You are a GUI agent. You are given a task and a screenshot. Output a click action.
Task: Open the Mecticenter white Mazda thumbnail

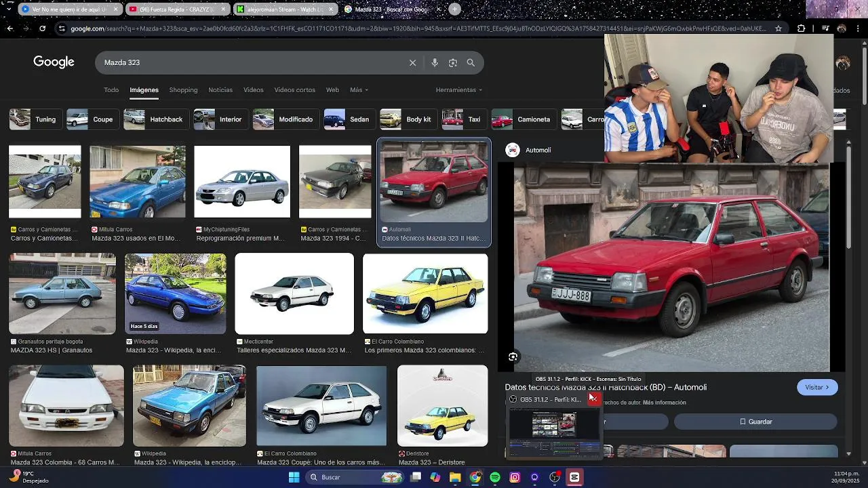(x=294, y=293)
